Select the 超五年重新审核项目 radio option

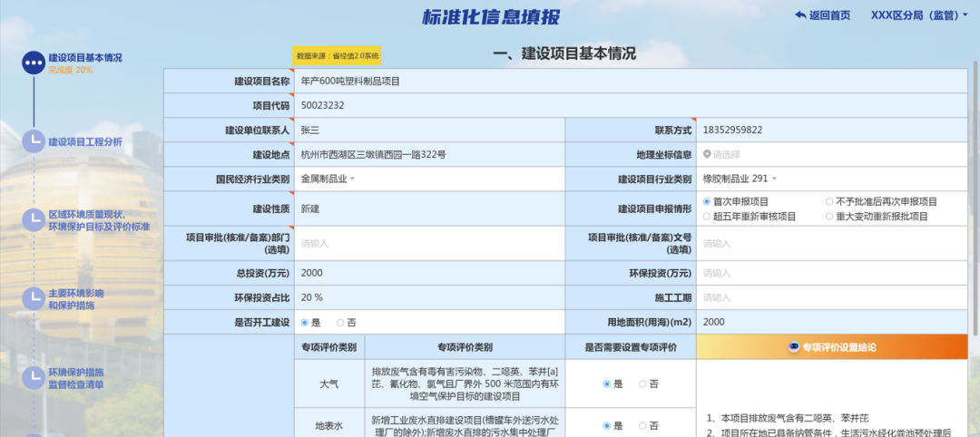pos(707,217)
